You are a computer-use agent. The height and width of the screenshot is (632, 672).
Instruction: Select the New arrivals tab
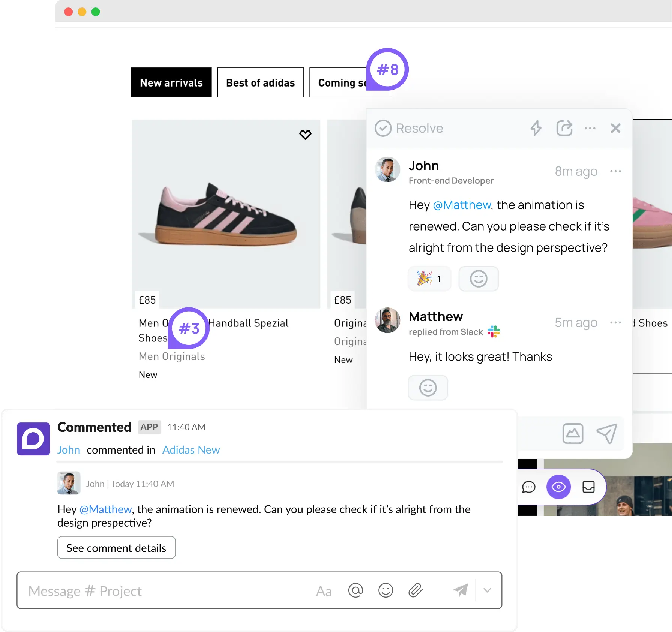click(x=171, y=82)
